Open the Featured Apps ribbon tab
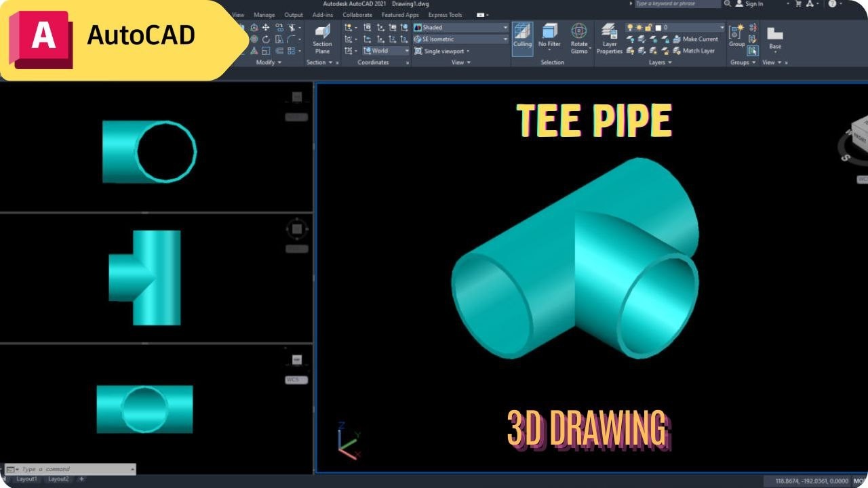The height and width of the screenshot is (488, 868). [x=400, y=15]
